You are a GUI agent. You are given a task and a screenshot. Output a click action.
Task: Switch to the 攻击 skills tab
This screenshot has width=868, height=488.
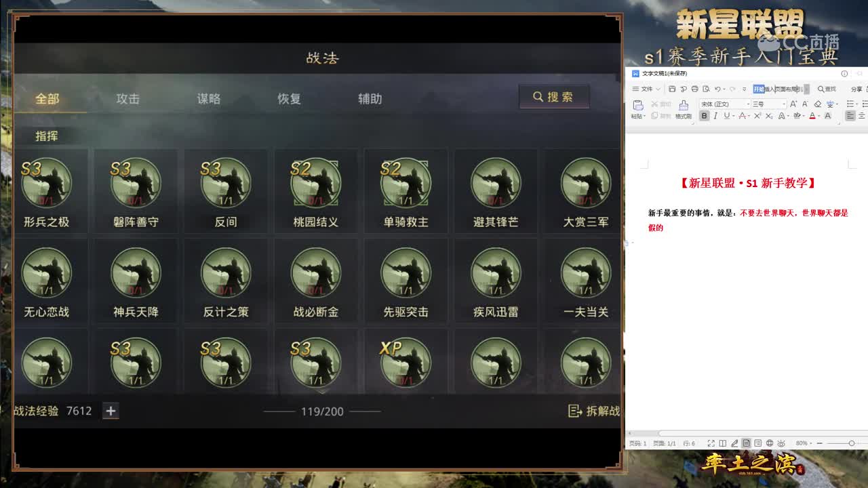(127, 99)
